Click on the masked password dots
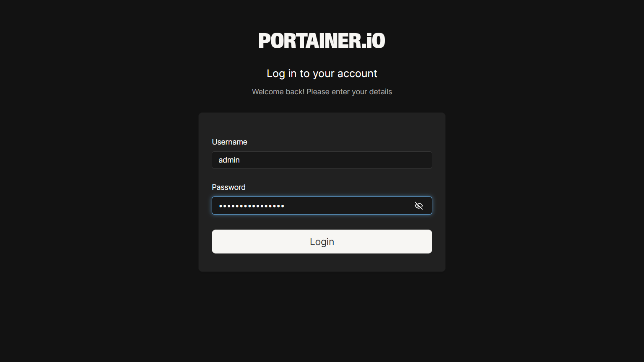This screenshot has width=644, height=362. point(252,206)
